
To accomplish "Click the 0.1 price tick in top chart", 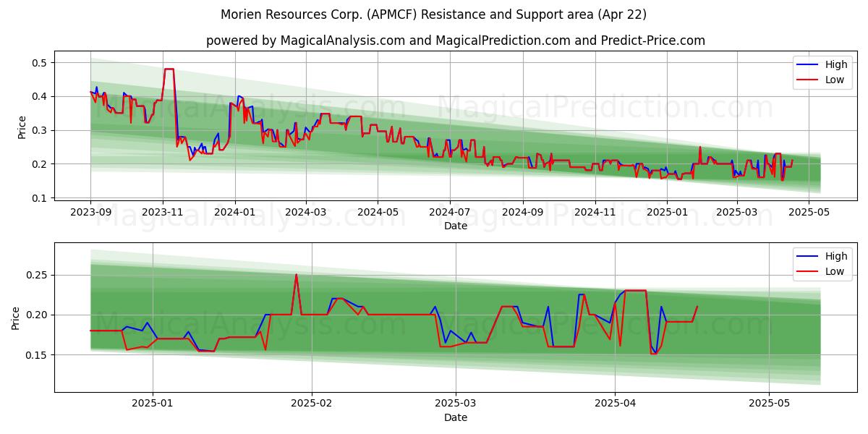I will pos(40,198).
